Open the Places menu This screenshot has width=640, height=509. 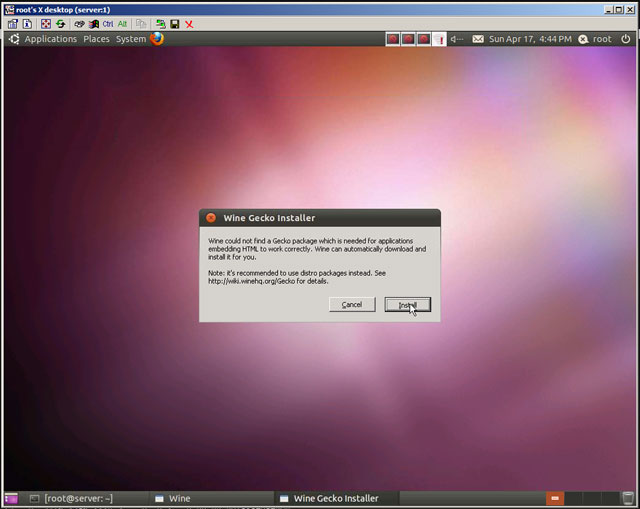point(96,39)
